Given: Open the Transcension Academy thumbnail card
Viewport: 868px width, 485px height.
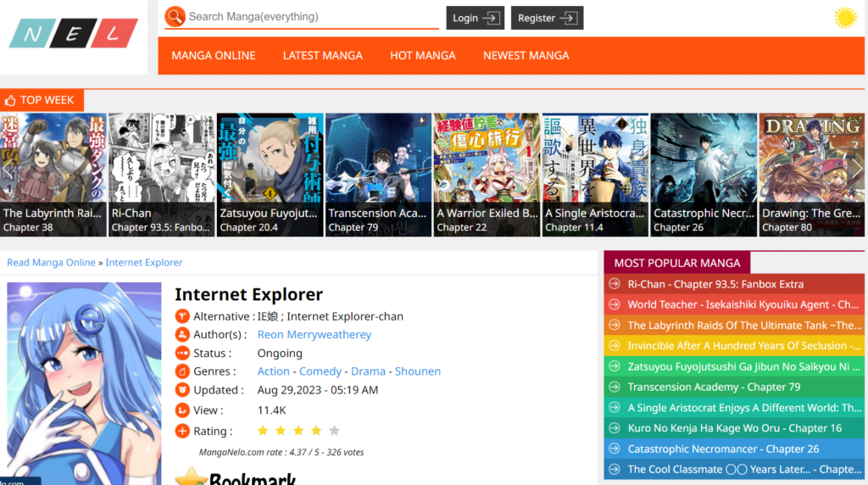Looking at the screenshot, I should (x=379, y=175).
